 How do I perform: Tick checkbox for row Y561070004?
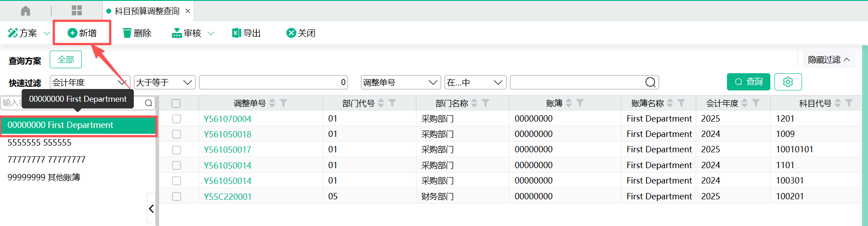(176, 119)
